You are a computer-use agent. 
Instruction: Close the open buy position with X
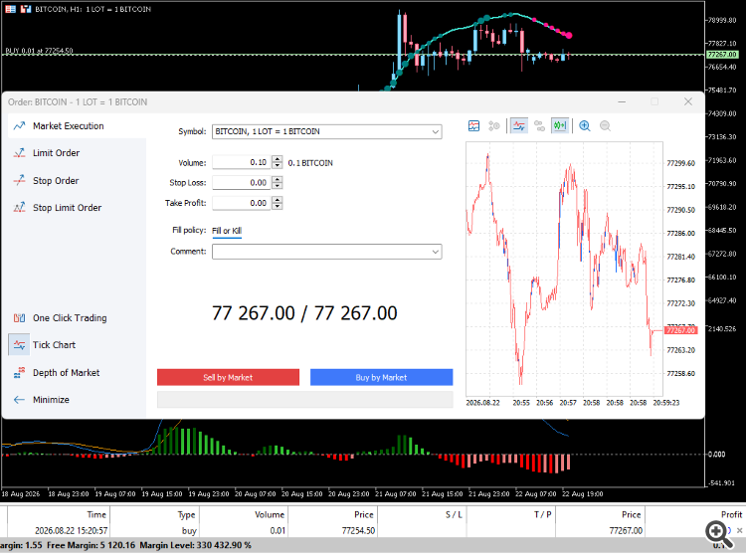tap(739, 530)
